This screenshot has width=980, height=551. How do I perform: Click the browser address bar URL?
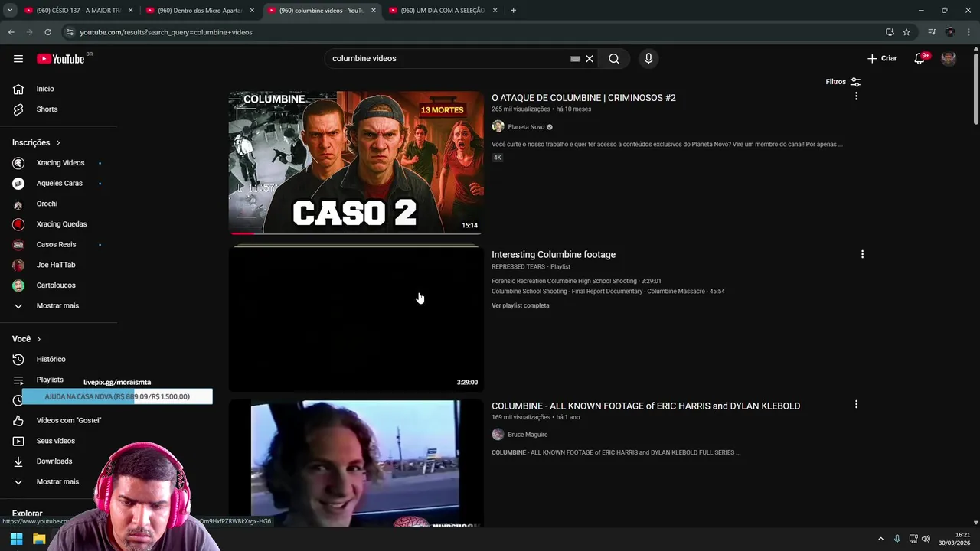click(x=166, y=32)
